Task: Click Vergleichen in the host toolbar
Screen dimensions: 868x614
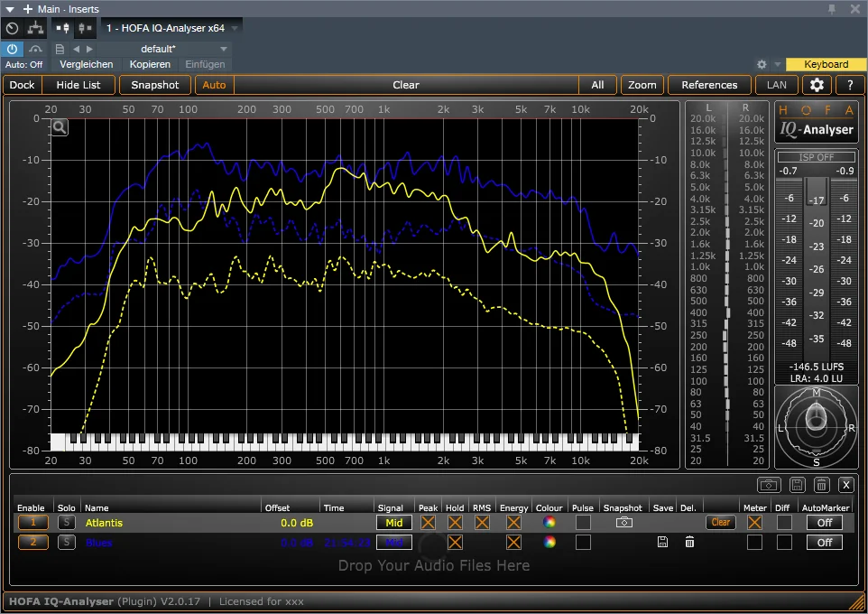Action: click(87, 64)
